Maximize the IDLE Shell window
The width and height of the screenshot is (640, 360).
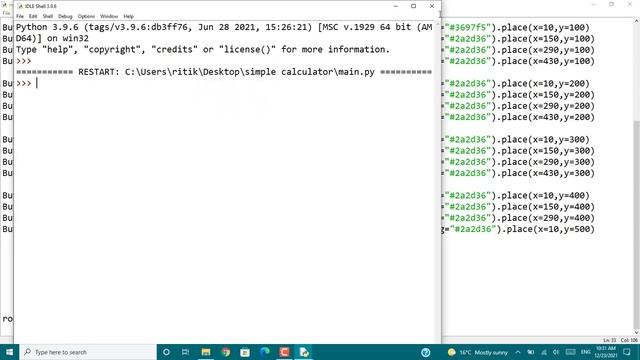click(x=413, y=6)
